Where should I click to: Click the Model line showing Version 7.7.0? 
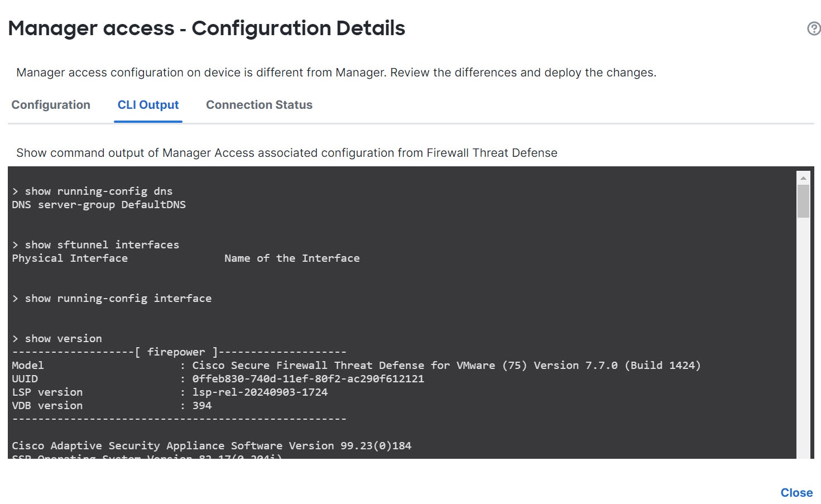[356, 366]
